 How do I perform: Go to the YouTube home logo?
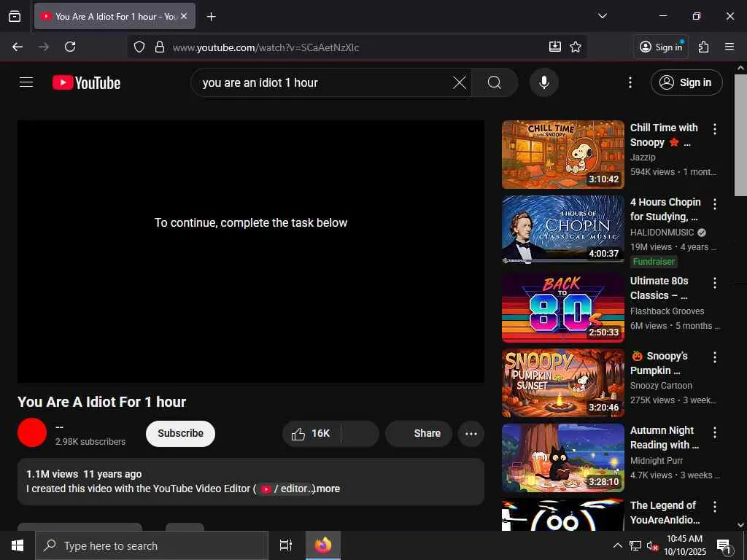pos(86,83)
